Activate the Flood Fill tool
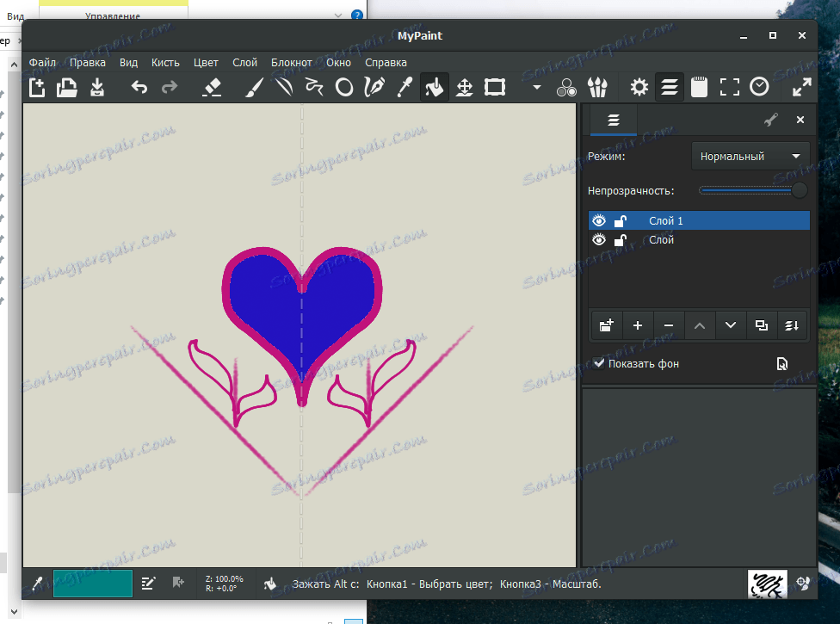840x624 pixels. (435, 87)
